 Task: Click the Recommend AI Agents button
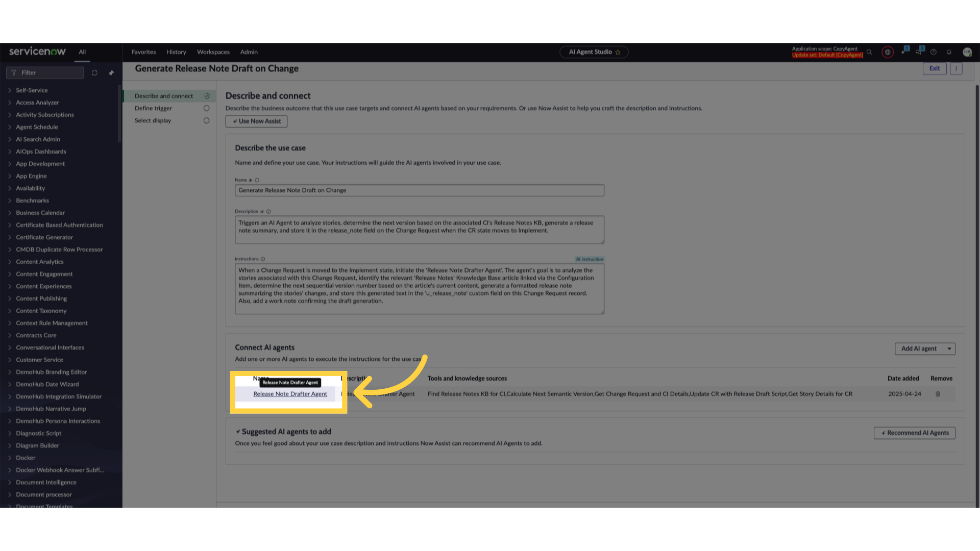[x=915, y=433]
